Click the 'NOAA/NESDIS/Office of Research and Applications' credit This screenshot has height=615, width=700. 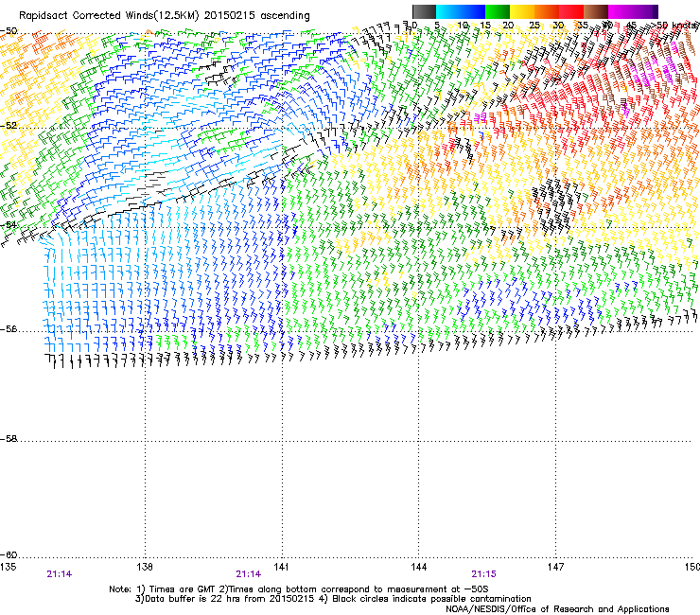click(x=557, y=609)
